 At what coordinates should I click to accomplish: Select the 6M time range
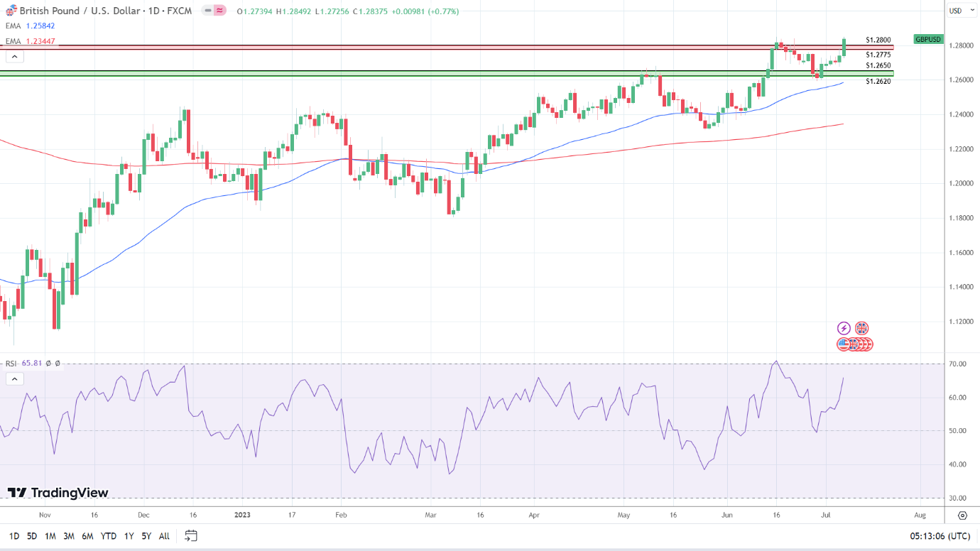[x=87, y=536]
